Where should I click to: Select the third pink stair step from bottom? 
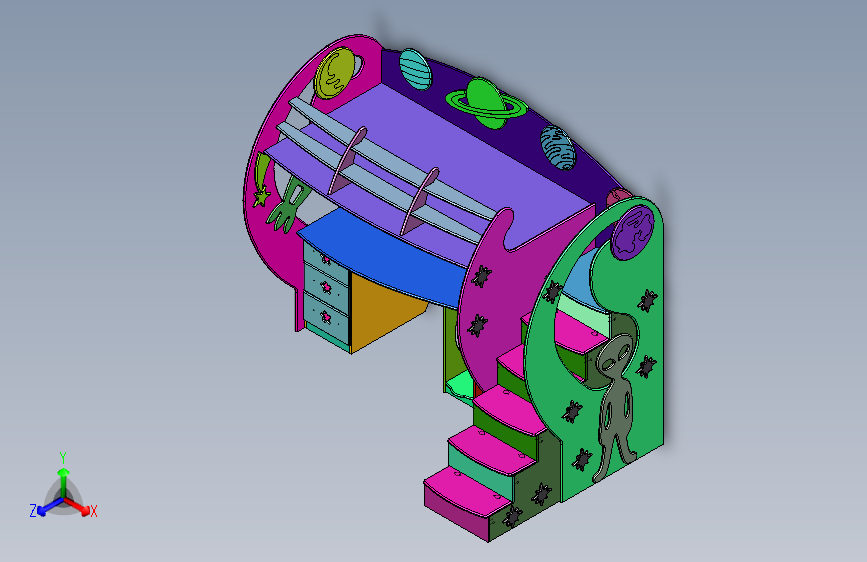click(x=511, y=409)
